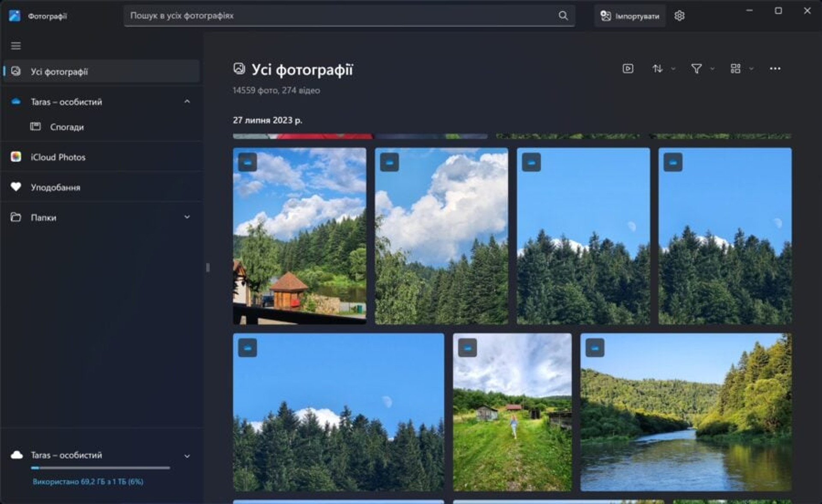822x504 pixels.
Task: Select the top Taras – особистий account item
Action: [101, 102]
